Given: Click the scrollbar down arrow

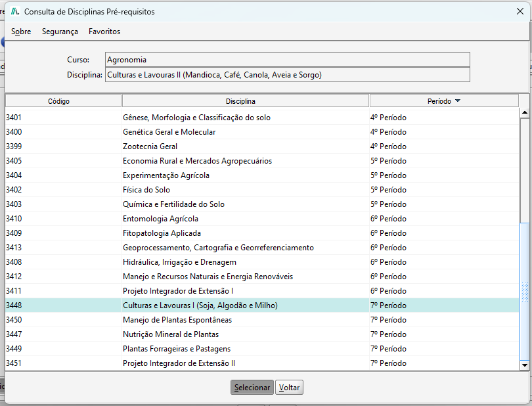Looking at the screenshot, I should click(x=525, y=365).
